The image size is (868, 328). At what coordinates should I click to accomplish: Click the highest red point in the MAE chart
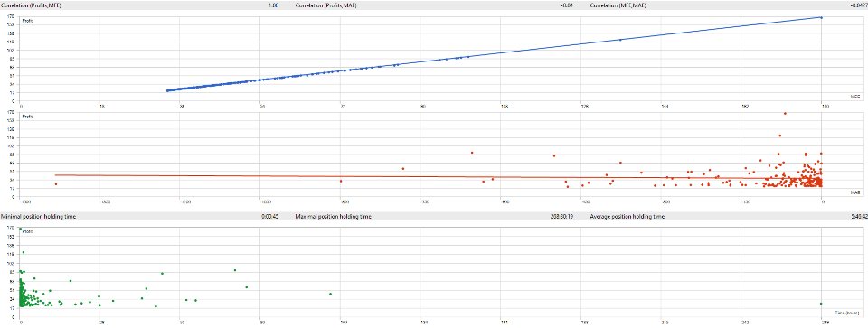[785, 113]
